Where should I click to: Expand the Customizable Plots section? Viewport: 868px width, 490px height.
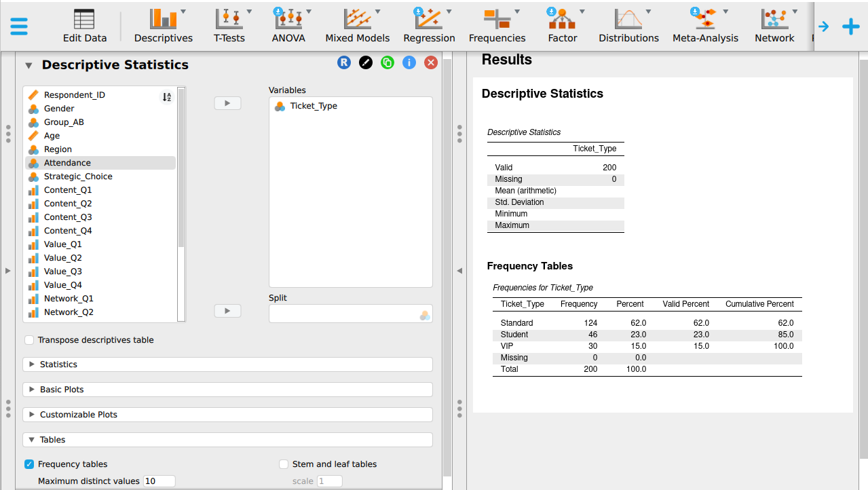[228, 415]
